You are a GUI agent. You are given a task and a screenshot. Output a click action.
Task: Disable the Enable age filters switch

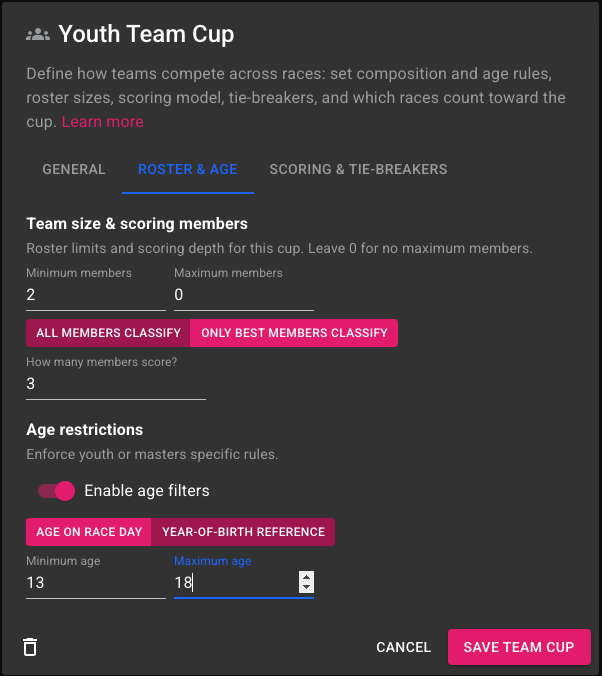[x=56, y=491]
